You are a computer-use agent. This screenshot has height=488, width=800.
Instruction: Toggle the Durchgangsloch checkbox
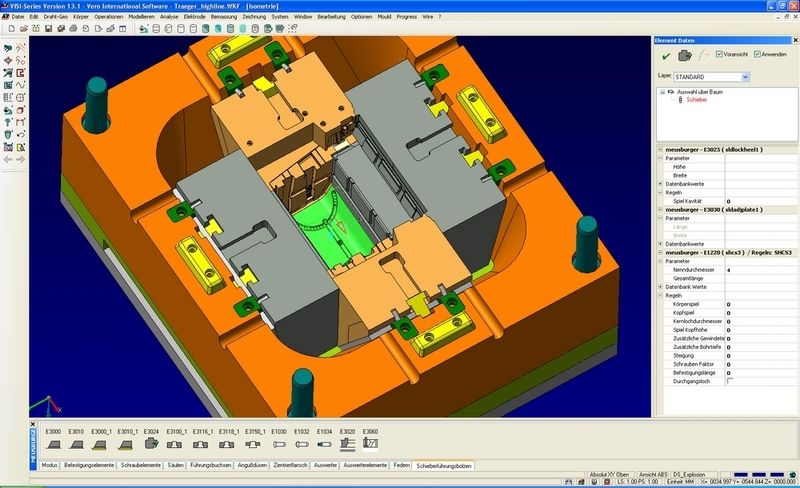730,381
